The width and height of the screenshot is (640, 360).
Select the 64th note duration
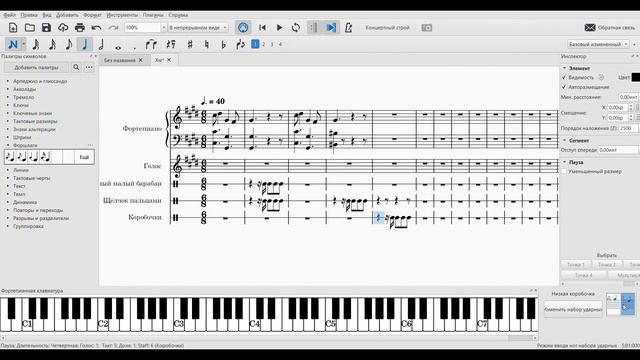[x=36, y=44]
